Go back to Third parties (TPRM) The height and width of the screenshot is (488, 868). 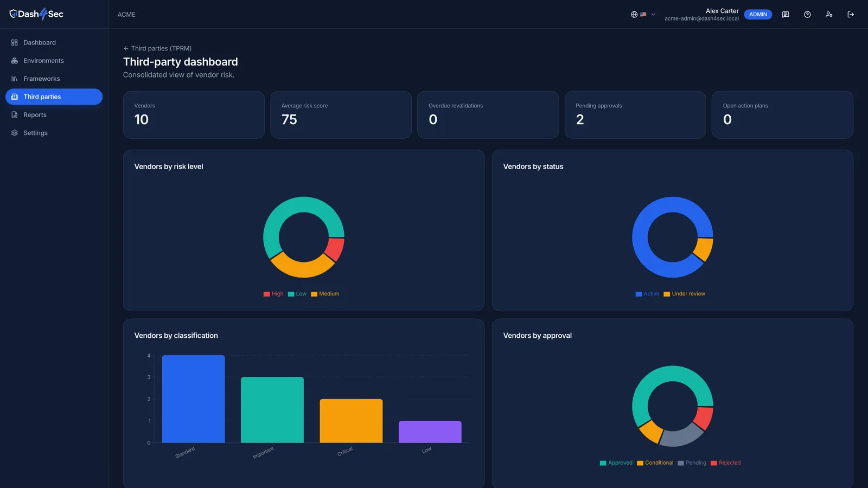coord(157,48)
